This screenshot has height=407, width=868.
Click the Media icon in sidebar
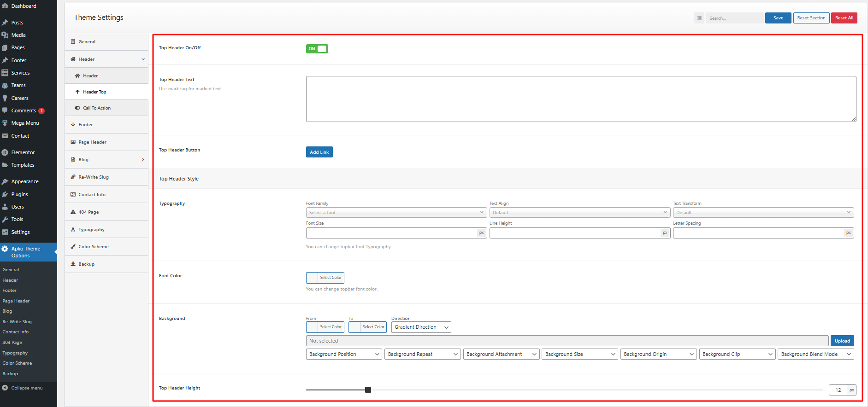5,35
